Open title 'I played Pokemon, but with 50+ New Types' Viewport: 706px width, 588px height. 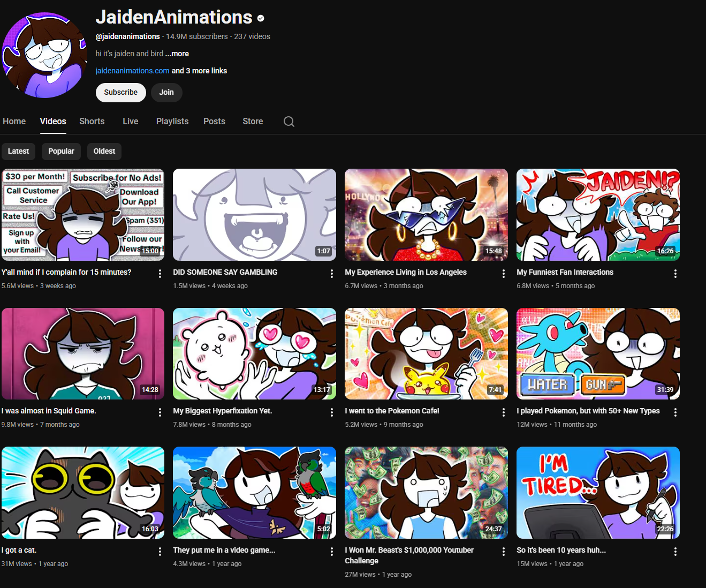[x=588, y=411]
